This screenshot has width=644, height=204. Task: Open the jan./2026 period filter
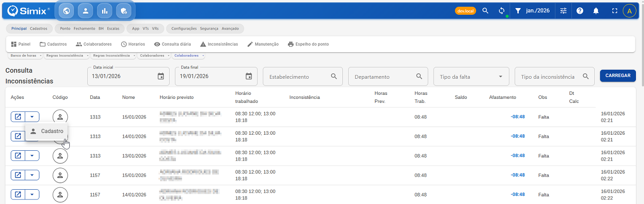pyautogui.click(x=533, y=11)
